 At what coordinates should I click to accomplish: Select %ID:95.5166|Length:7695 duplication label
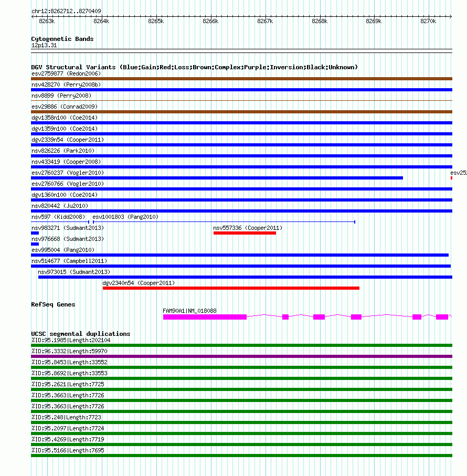point(68,450)
